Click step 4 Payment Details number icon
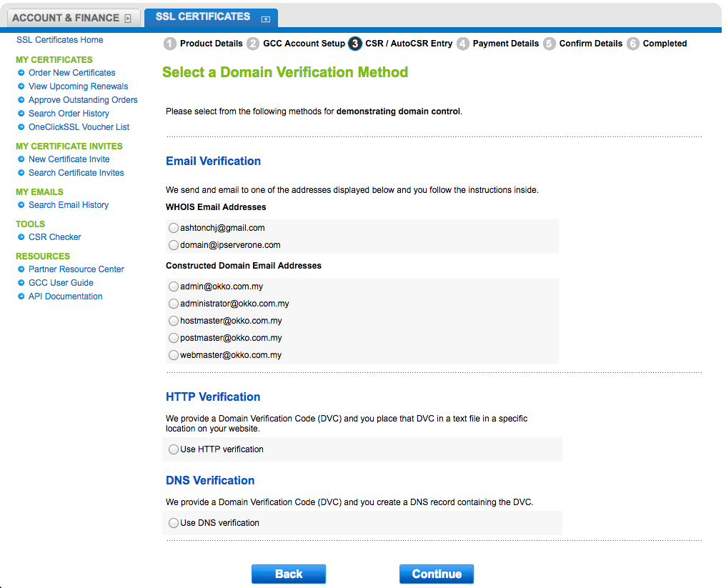The image size is (726, 588). click(x=463, y=44)
